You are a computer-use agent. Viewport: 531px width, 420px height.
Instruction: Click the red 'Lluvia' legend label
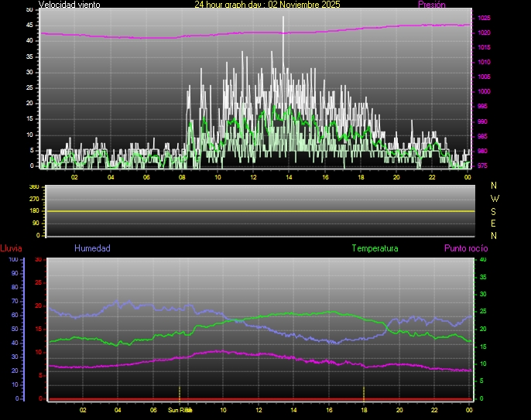pos(11,248)
